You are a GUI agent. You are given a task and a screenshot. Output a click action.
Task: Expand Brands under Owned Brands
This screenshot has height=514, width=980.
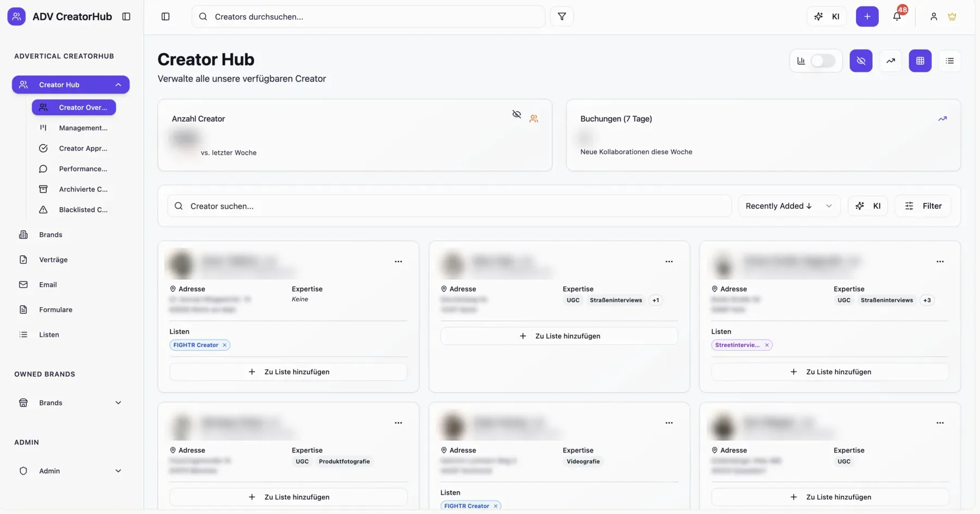71,403
